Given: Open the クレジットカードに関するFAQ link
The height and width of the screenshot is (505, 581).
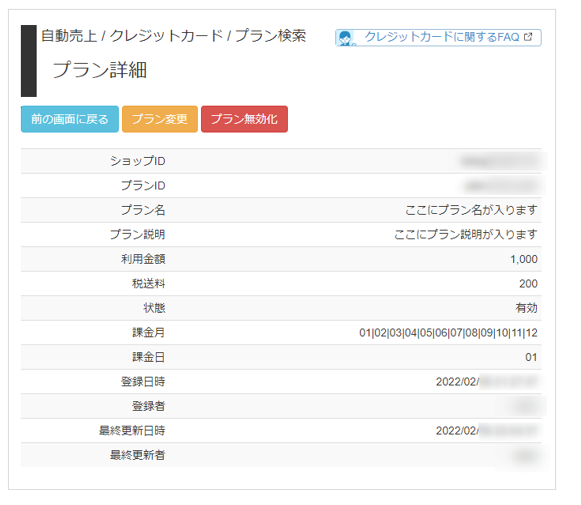Looking at the screenshot, I should pos(438,38).
